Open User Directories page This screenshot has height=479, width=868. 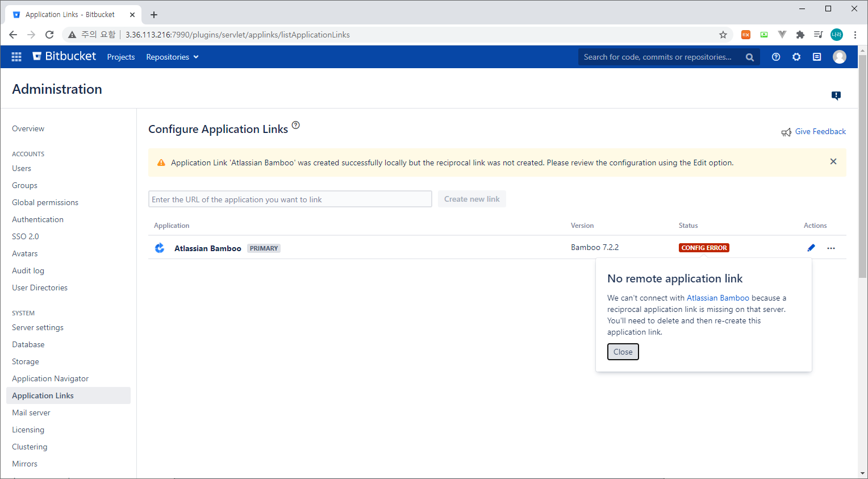40,288
